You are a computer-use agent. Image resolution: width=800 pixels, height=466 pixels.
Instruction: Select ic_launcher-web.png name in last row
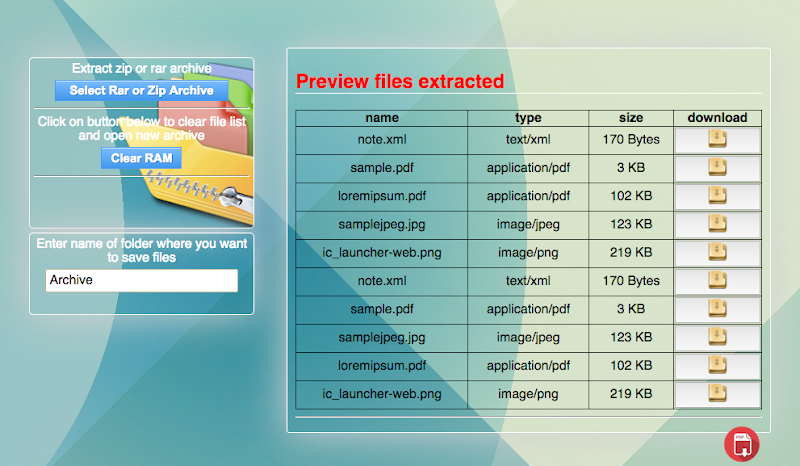coord(382,394)
